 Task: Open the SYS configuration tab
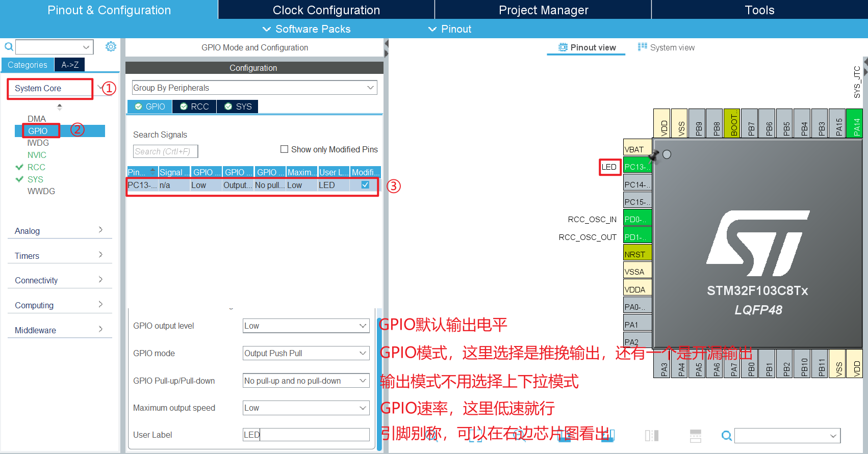[x=238, y=106]
